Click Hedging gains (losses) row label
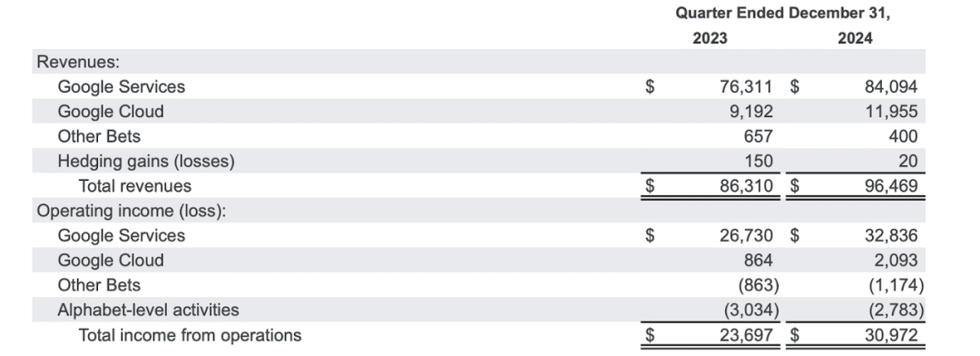This screenshot has width=980, height=356. [146, 162]
